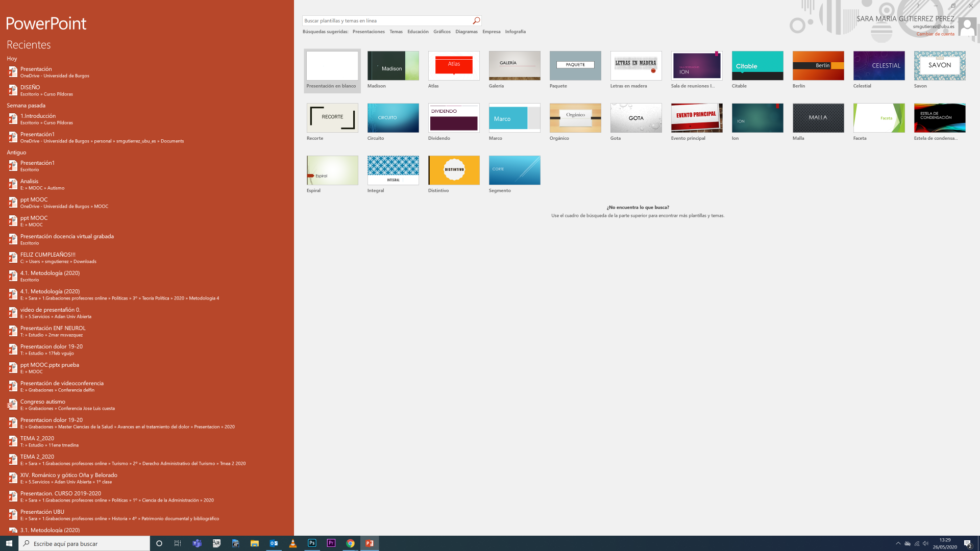Click the file icon beside Analisis
Viewport: 980px width, 551px height.
tap(13, 184)
